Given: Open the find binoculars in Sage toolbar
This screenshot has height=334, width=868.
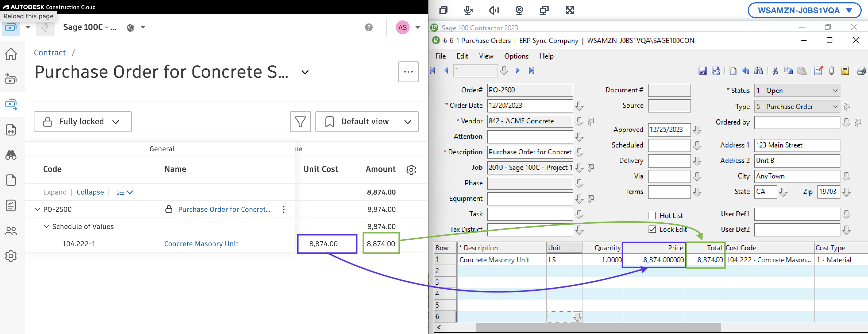Looking at the screenshot, I should tap(759, 71).
